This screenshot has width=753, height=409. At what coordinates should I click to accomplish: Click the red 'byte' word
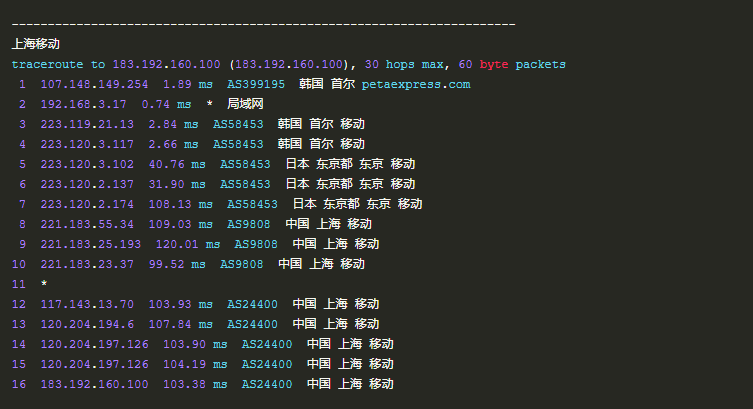point(494,64)
